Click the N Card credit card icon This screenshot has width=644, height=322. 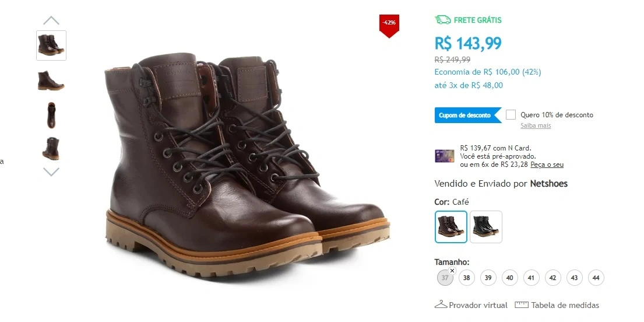(445, 156)
